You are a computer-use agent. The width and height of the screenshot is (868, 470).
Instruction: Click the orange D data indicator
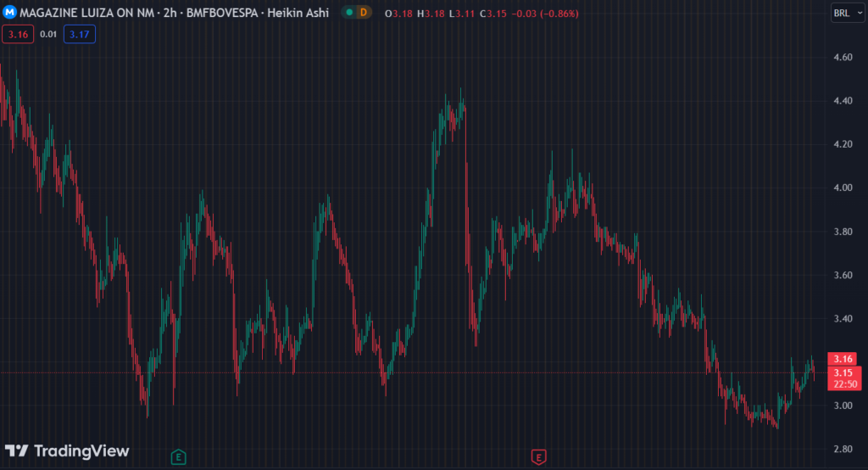point(363,12)
